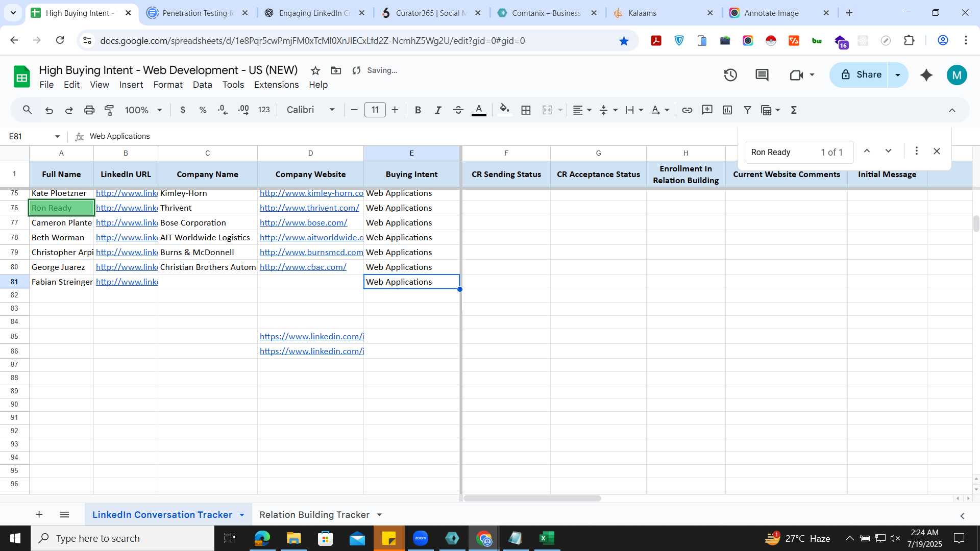Format as currency with dollar icon
This screenshot has height=551, width=980.
click(x=183, y=110)
